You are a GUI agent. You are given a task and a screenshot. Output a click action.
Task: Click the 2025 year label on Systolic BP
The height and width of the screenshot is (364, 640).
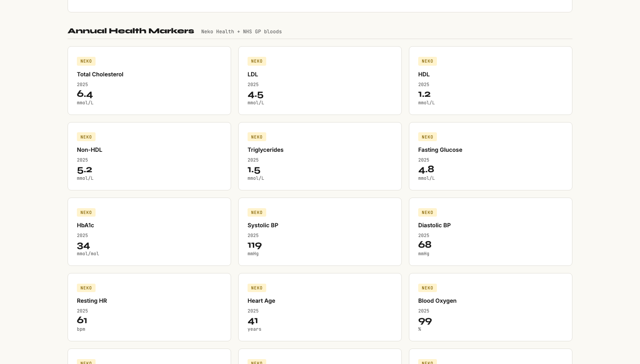[x=253, y=236]
